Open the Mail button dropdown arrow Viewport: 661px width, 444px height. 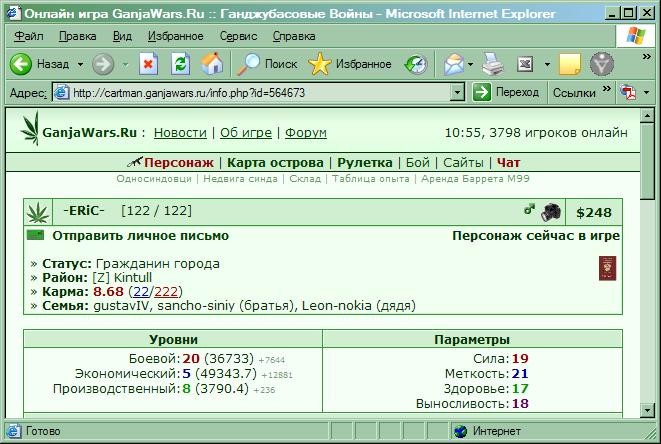coord(470,65)
